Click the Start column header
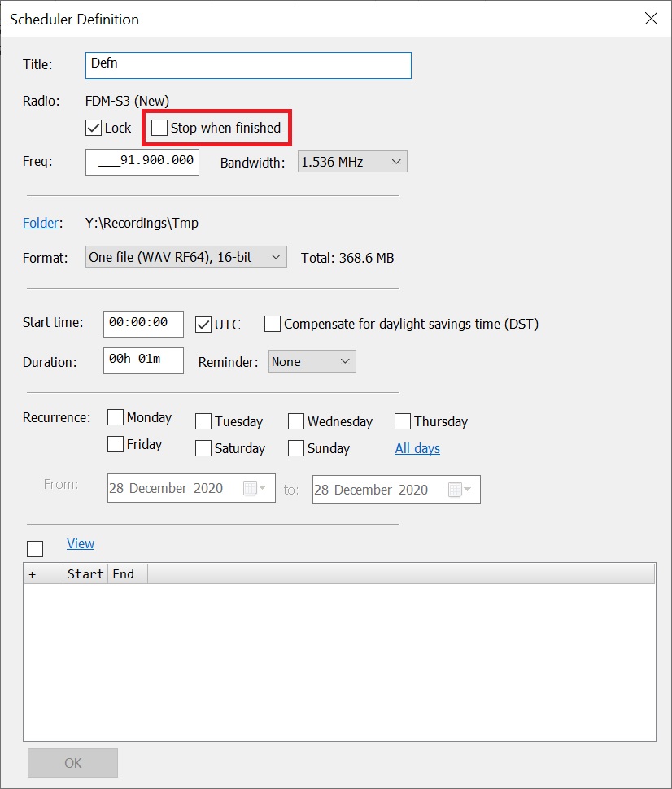The image size is (672, 789). [85, 574]
